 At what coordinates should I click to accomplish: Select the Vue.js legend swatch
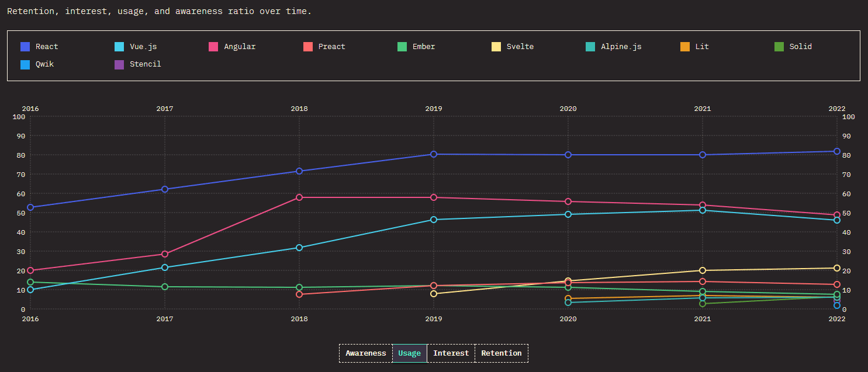pos(118,46)
